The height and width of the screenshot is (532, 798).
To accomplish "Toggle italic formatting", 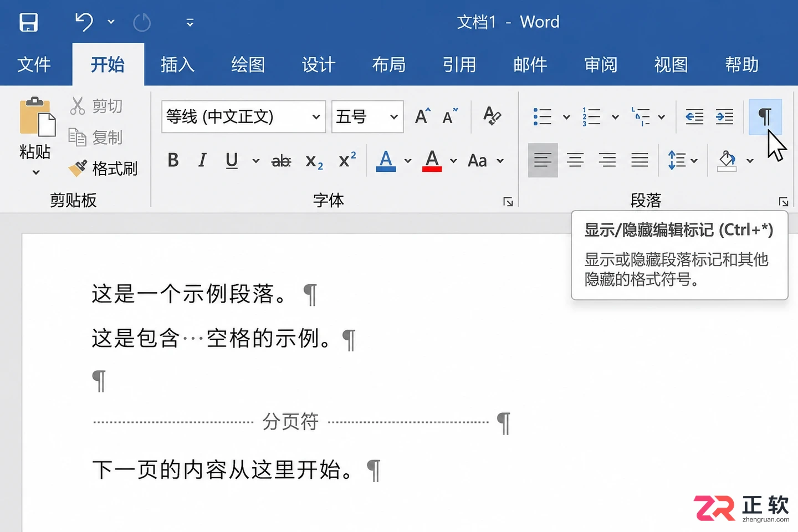I will (202, 160).
